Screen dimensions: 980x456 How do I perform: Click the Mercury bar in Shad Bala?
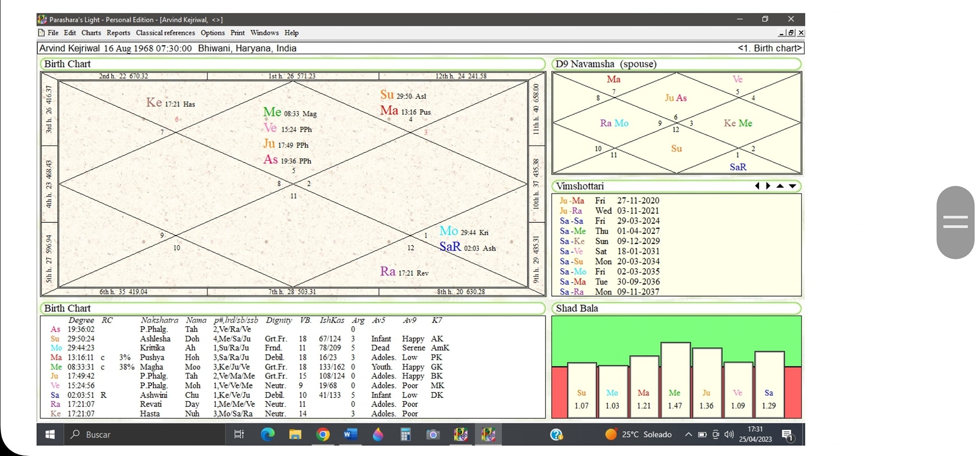[x=675, y=379]
